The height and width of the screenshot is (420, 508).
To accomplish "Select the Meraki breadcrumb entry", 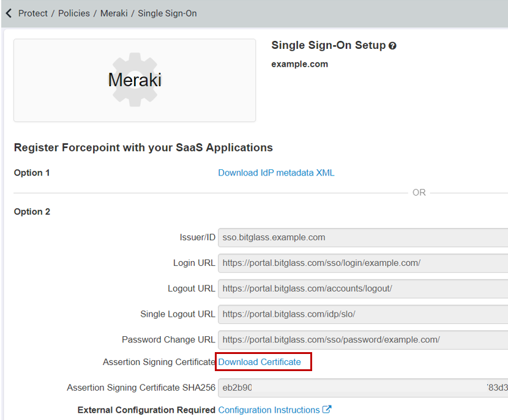I will tap(114, 13).
